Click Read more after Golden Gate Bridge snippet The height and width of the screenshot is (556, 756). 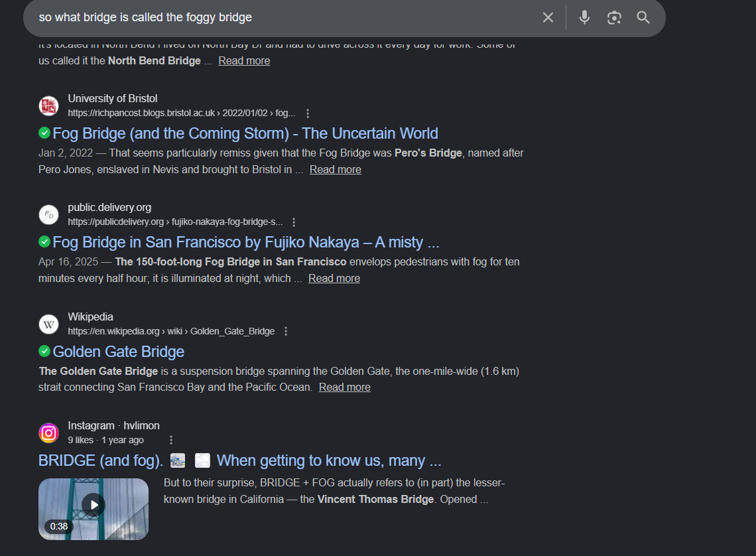click(345, 387)
